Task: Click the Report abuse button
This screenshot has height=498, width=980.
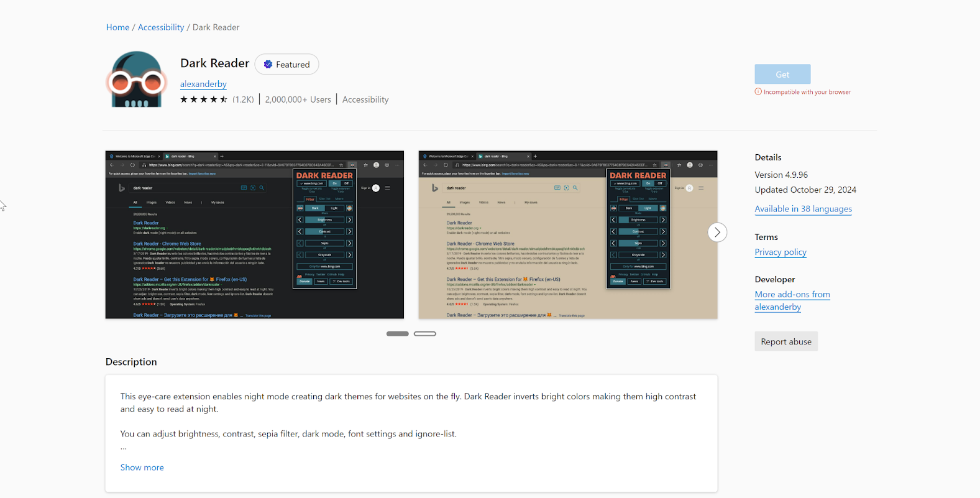Action: (x=785, y=342)
